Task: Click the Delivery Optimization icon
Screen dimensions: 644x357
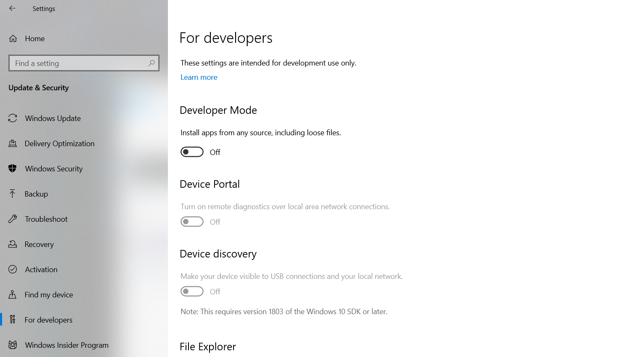Action: pos(13,144)
